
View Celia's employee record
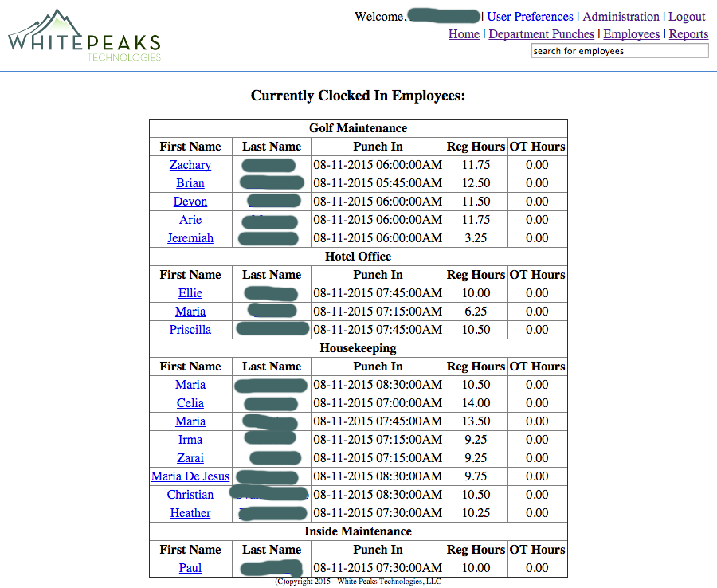pyautogui.click(x=190, y=403)
